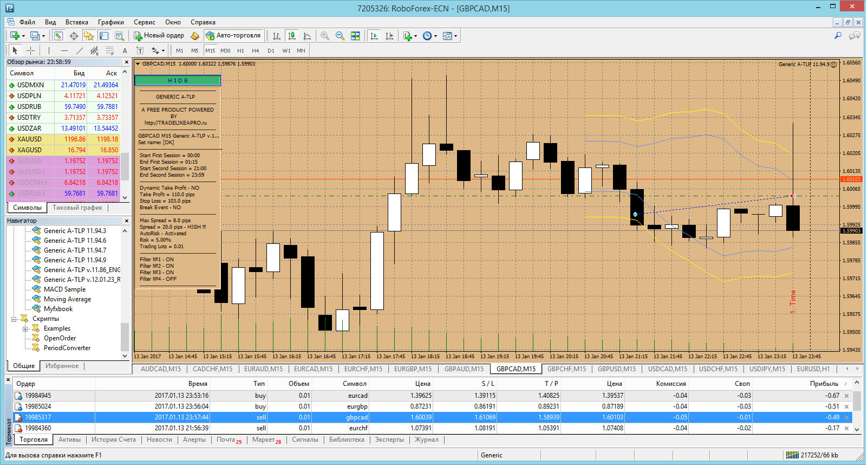The width and height of the screenshot is (868, 465).
Task: Toggle chart auto scroll
Action: [x=374, y=36]
